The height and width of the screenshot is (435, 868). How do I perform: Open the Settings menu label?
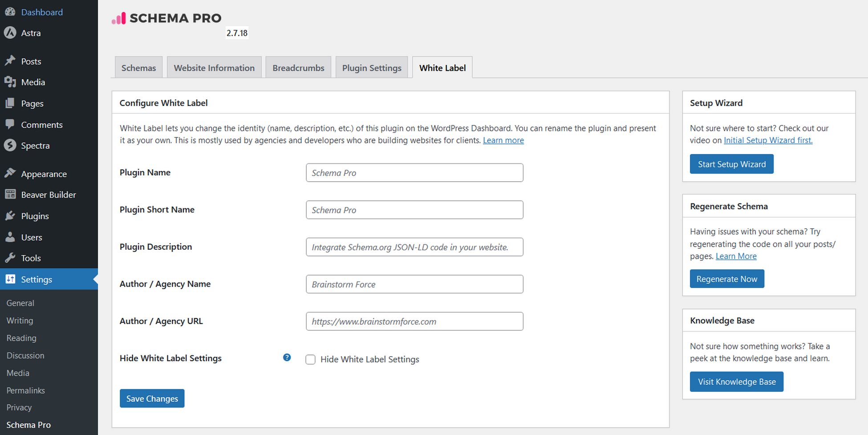(x=37, y=279)
